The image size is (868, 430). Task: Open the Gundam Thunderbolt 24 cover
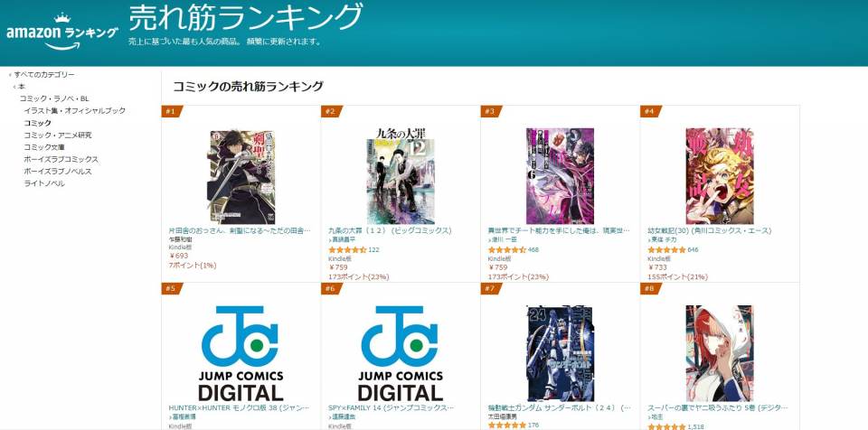560,353
